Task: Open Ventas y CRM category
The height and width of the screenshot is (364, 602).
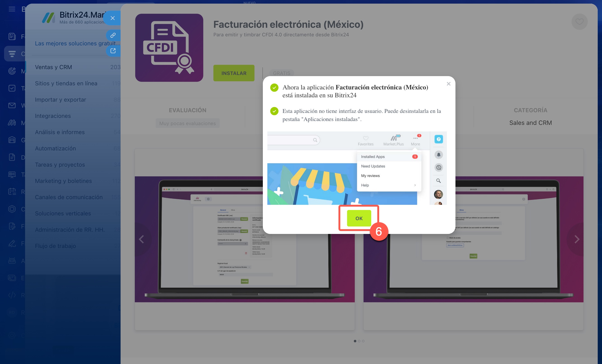Action: coord(53,67)
